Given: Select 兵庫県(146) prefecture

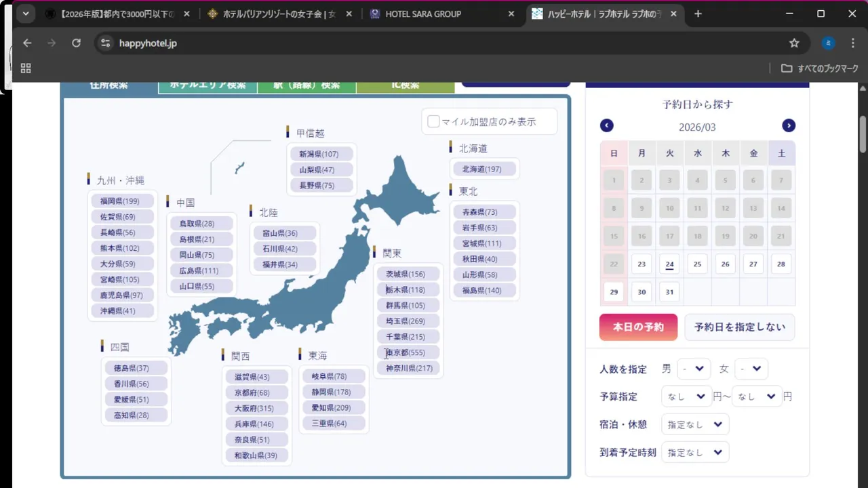Looking at the screenshot, I should pos(257,424).
